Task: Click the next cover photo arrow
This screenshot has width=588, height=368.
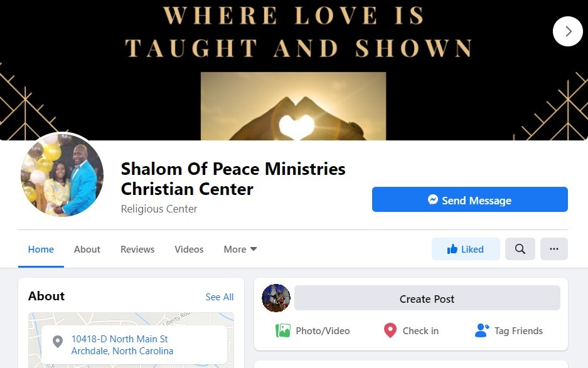Action: coord(567,31)
